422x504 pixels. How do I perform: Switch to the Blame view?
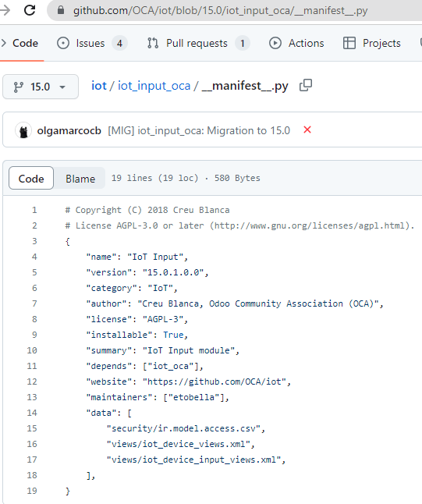click(80, 179)
